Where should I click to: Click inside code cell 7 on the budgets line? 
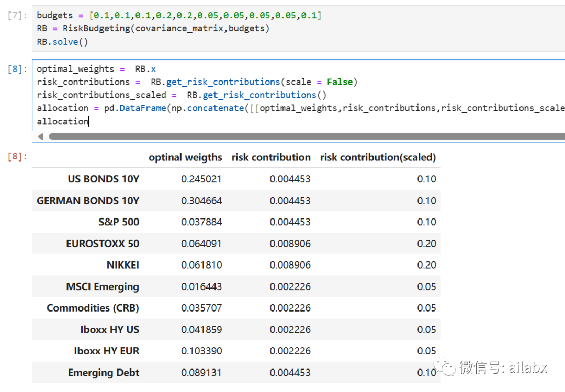[x=179, y=16]
